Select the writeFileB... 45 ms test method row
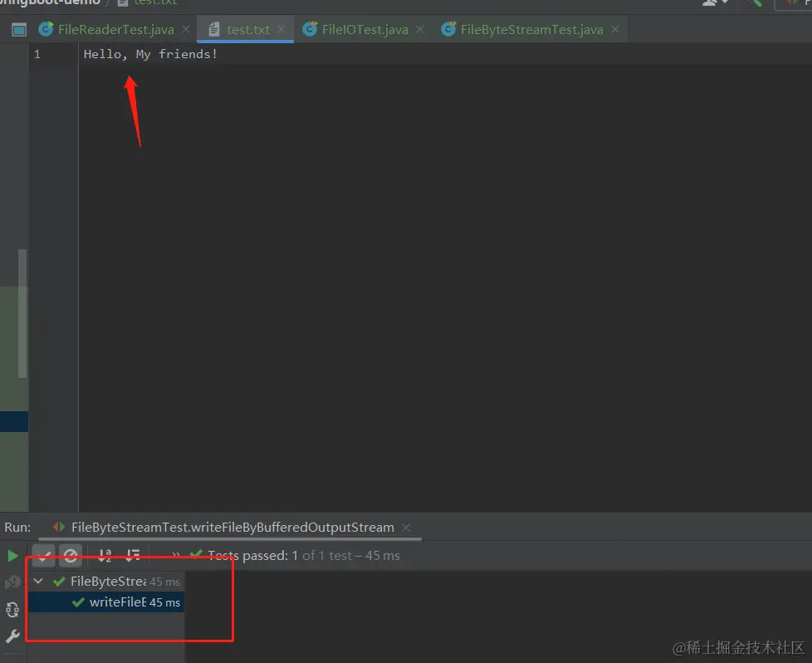This screenshot has width=812, height=663. click(x=106, y=602)
